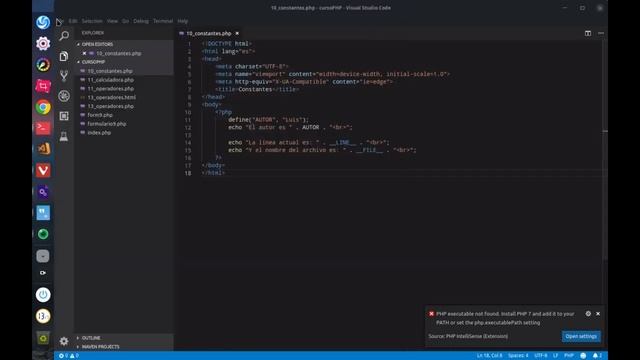Click the feedback smiley in status bar

click(x=583, y=356)
